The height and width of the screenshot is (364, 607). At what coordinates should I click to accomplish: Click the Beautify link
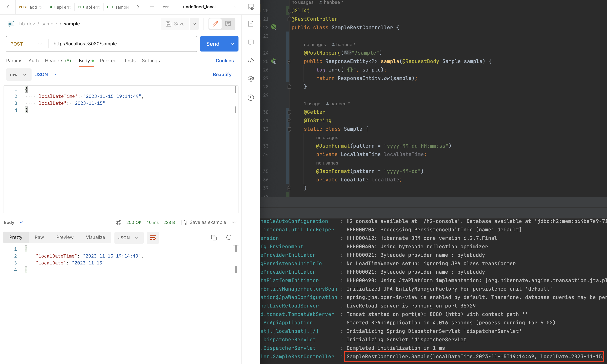[222, 75]
